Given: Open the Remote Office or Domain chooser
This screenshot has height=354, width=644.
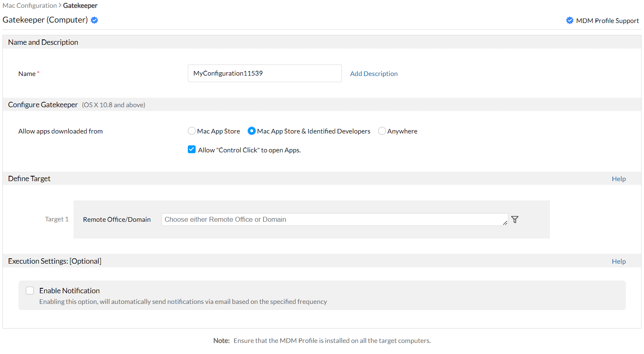Looking at the screenshot, I should (335, 220).
